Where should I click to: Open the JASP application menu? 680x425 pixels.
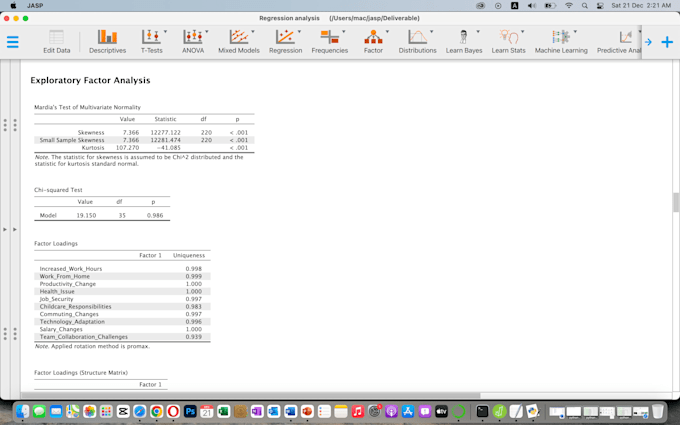click(34, 6)
